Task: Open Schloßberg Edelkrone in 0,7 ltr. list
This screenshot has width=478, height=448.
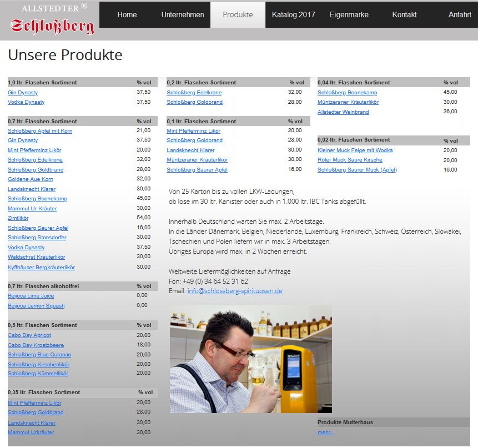Action: click(x=35, y=160)
